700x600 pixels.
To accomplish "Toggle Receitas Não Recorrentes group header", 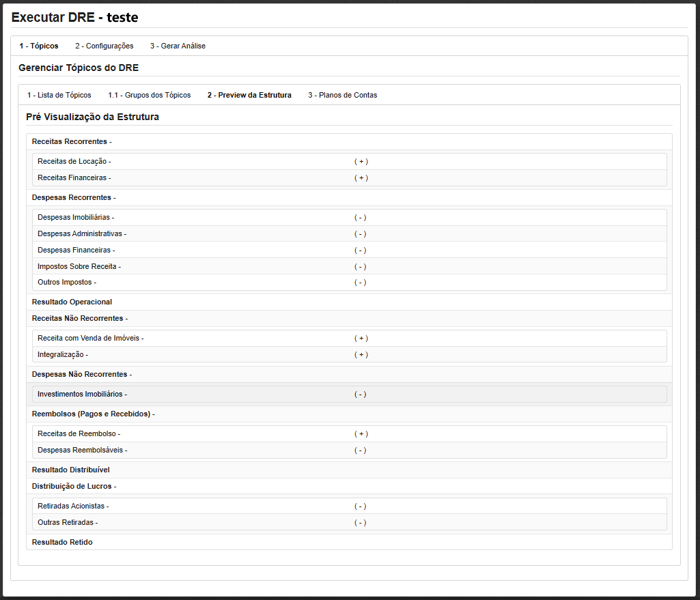I will 79,318.
